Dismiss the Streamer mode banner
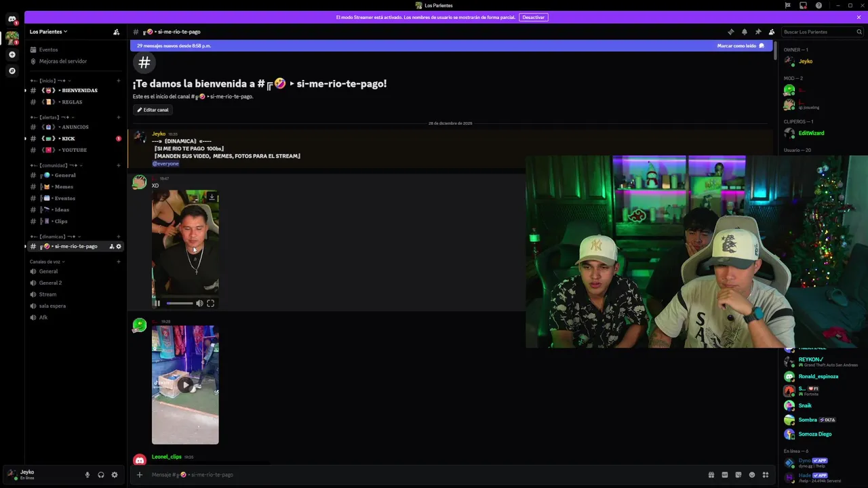The image size is (868, 488). tap(859, 18)
